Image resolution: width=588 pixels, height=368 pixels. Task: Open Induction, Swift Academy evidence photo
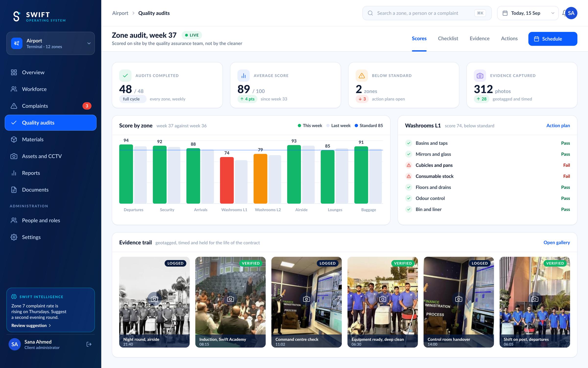[230, 302]
